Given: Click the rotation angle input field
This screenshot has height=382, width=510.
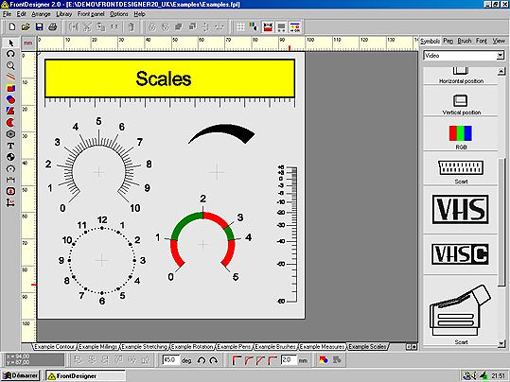Looking at the screenshot, I should [171, 360].
